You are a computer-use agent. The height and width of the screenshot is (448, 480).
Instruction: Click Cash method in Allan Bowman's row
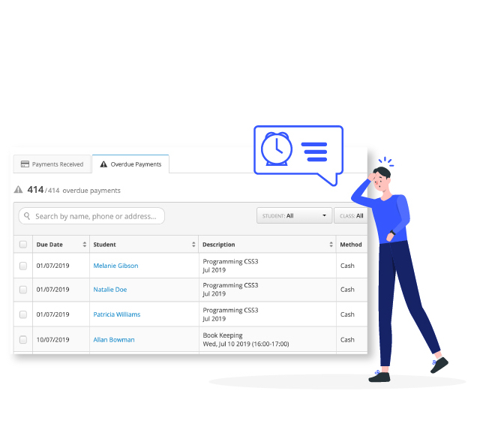(347, 339)
